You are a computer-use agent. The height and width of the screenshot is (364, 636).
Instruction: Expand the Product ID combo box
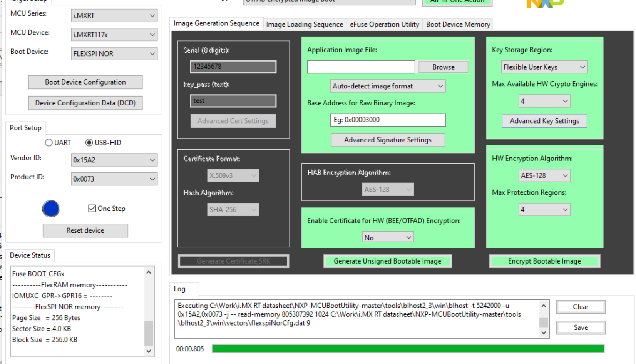click(114, 179)
